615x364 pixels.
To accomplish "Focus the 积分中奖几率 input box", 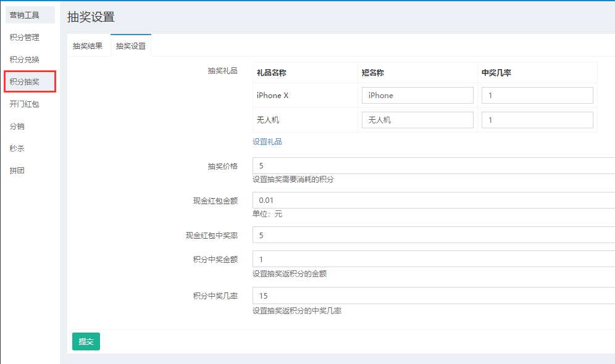I will click(432, 296).
